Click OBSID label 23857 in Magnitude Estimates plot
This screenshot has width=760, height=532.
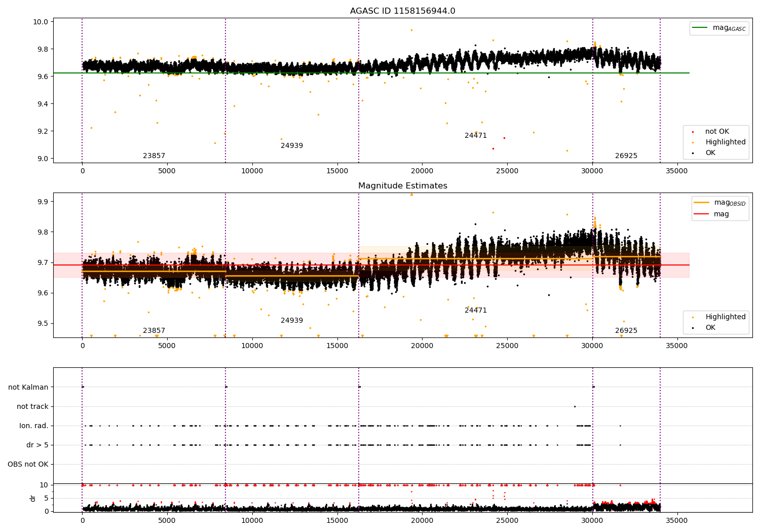point(154,331)
